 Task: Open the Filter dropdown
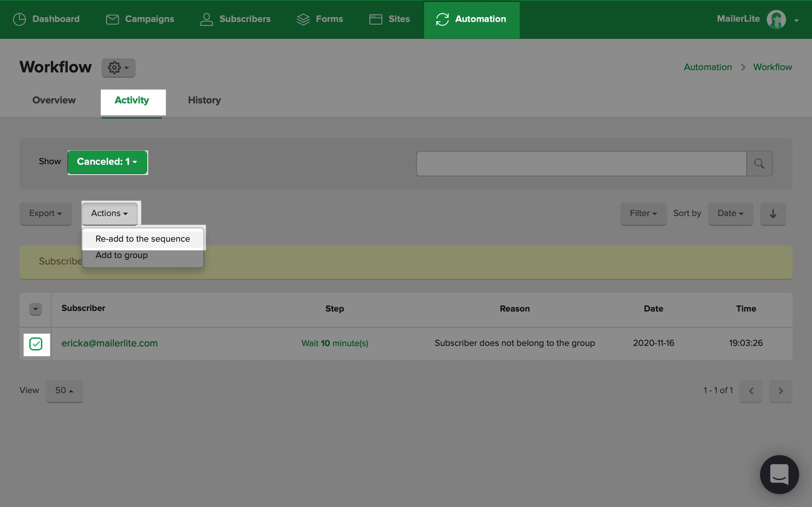pos(643,214)
